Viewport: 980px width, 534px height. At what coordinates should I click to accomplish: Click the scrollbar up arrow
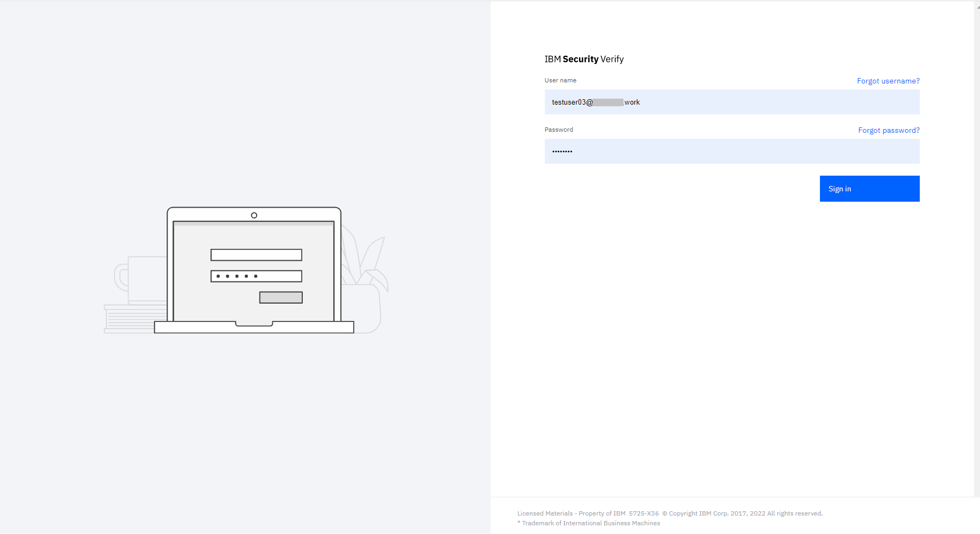978,7
